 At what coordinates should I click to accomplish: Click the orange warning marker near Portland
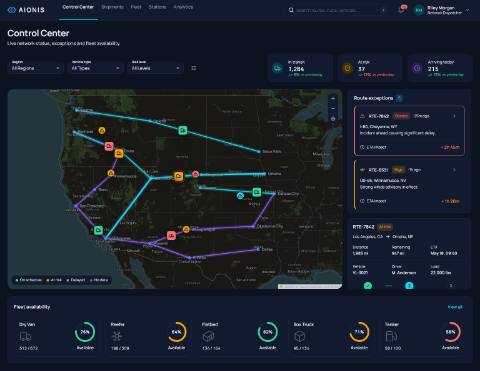click(102, 130)
